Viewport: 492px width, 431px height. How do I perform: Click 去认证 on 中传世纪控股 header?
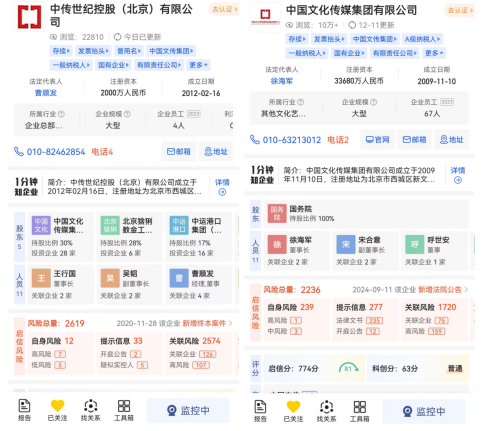click(x=224, y=9)
